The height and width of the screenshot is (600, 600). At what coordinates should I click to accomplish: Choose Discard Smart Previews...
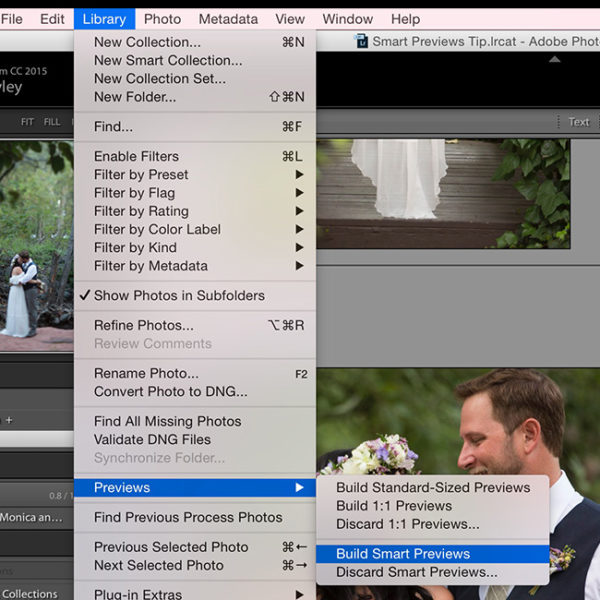tap(416, 572)
